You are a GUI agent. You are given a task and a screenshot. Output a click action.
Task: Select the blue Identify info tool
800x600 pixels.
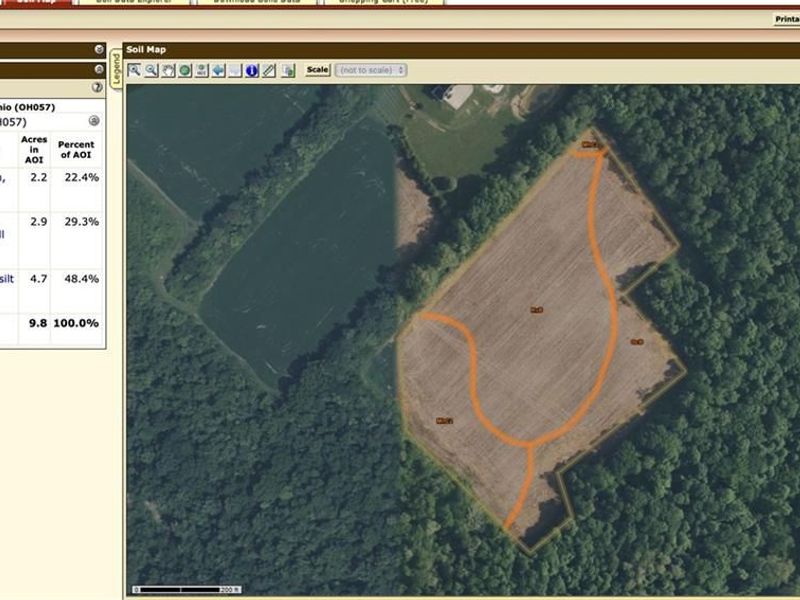[x=252, y=71]
